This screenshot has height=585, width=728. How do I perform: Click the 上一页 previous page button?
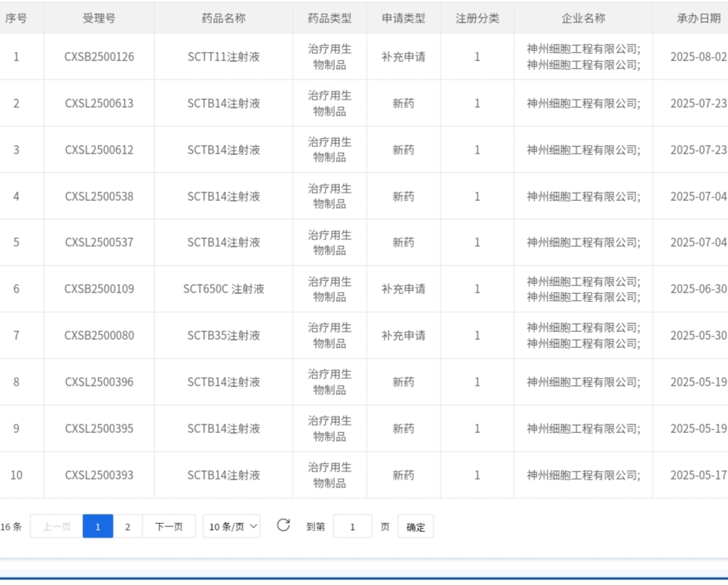click(x=57, y=526)
